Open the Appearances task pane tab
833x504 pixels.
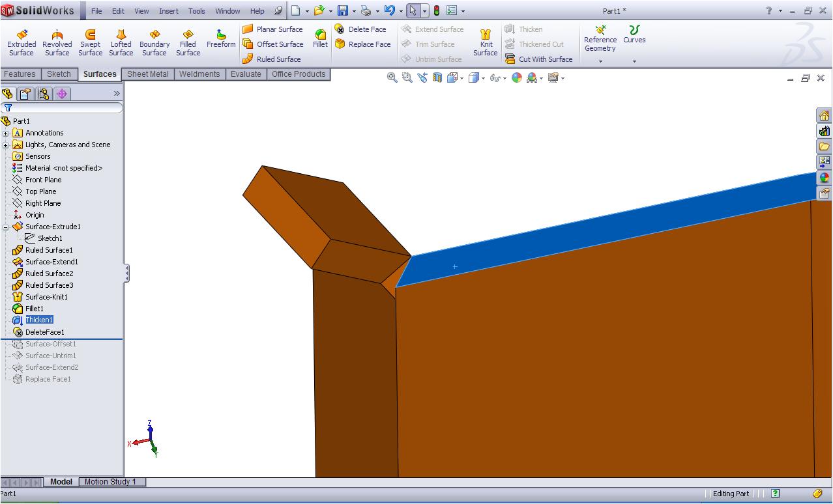(824, 177)
